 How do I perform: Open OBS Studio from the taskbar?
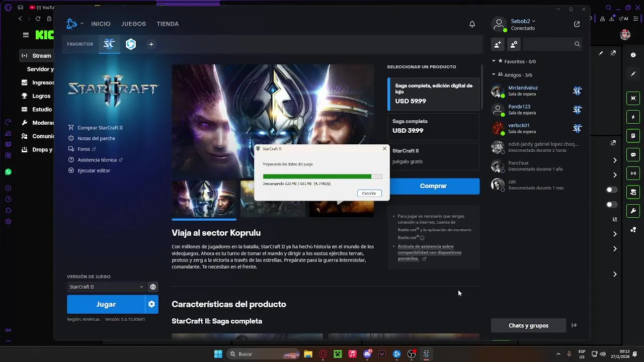coord(412,354)
